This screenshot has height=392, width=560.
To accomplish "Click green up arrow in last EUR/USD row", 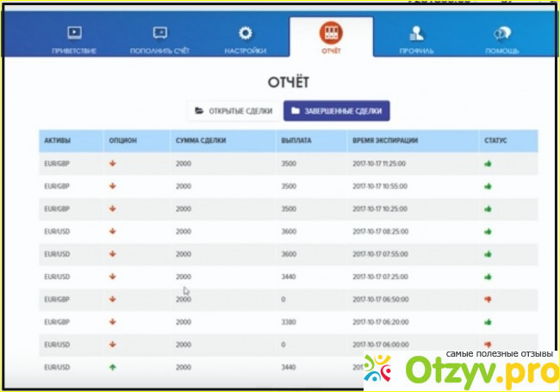I will 112,366.
